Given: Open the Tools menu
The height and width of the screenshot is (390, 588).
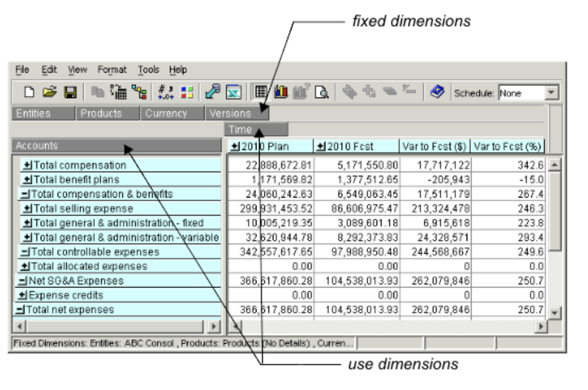Looking at the screenshot, I should coord(148,70).
